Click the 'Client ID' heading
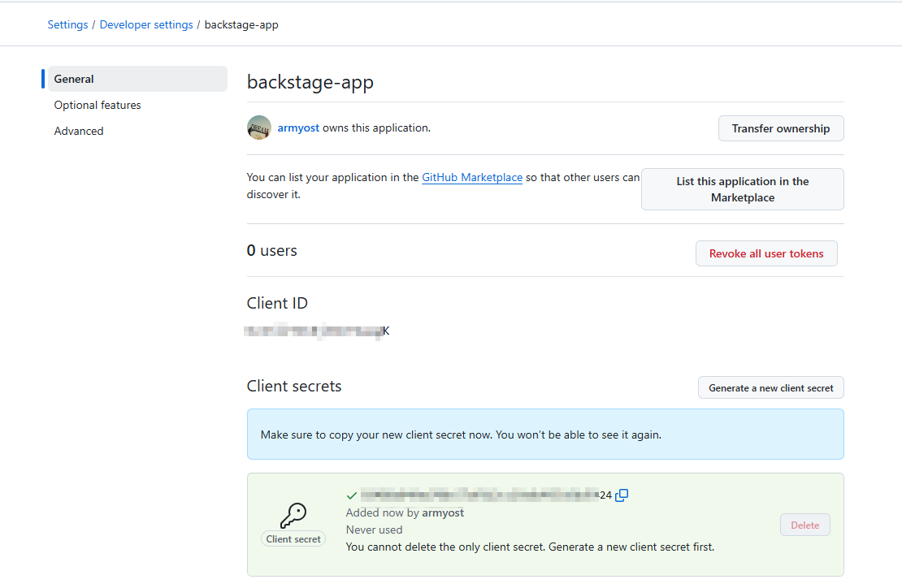This screenshot has width=902, height=588. pos(277,303)
